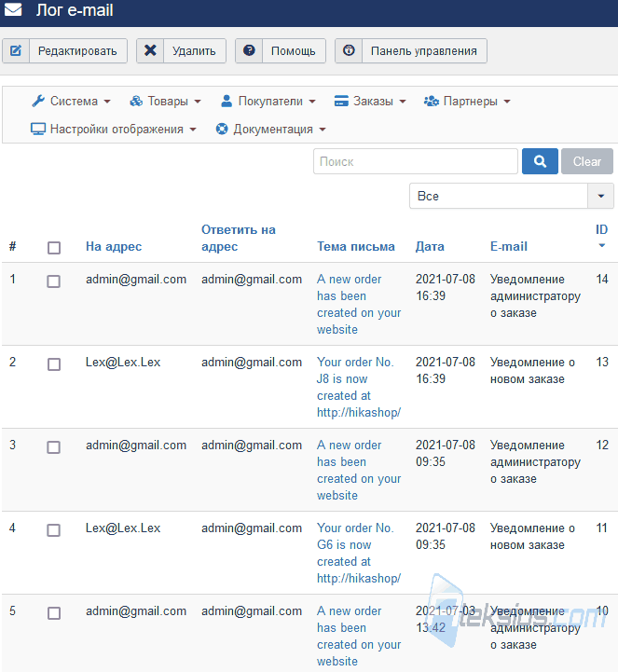Open 'Your order No. J8' email link
618x672 pixels.
(359, 387)
